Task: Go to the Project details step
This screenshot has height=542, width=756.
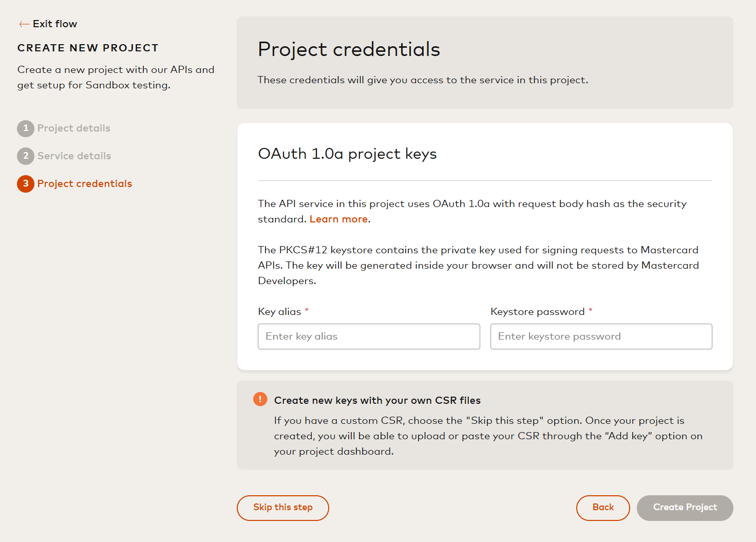Action: (x=74, y=128)
